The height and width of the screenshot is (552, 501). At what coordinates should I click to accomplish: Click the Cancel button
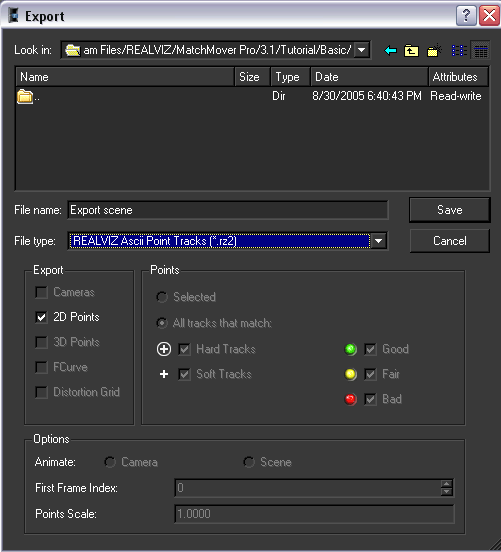450,241
